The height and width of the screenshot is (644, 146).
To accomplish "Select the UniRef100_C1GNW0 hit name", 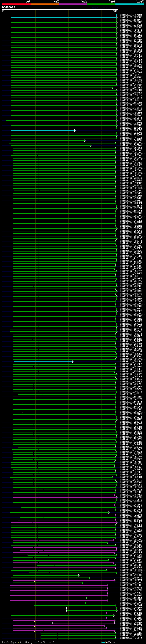I will pos(131,246).
